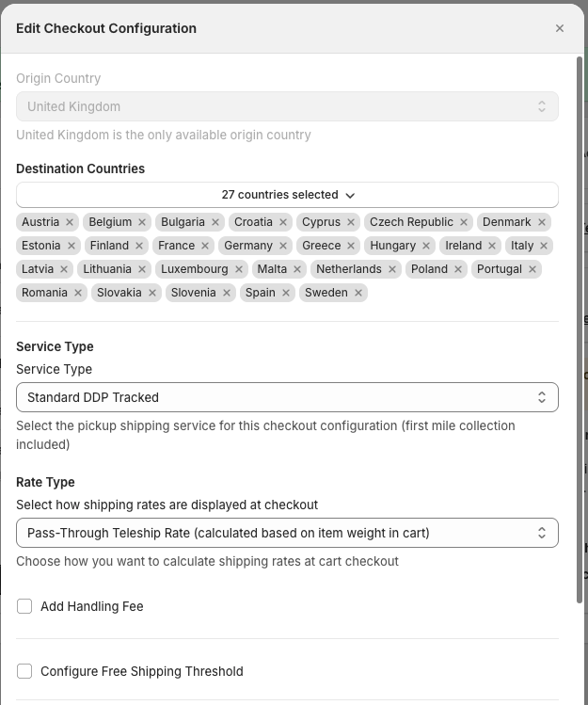Click the Add Handling Fee label

tap(92, 606)
